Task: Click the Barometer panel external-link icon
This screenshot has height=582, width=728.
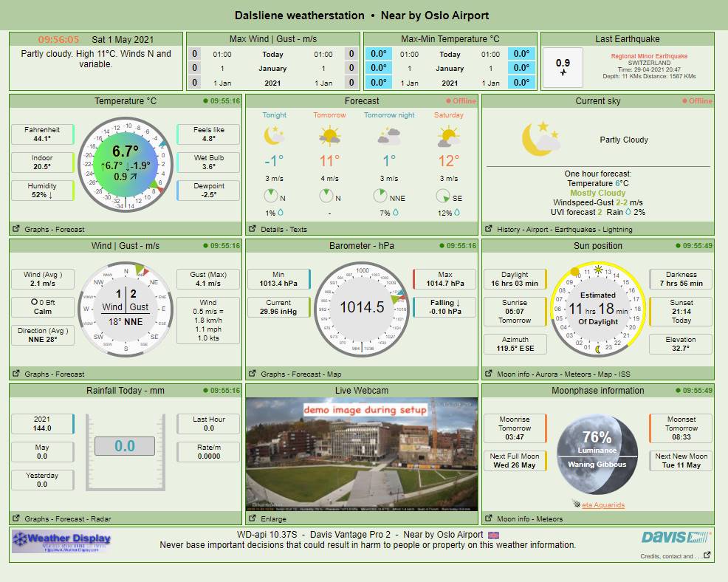Action: [x=252, y=374]
